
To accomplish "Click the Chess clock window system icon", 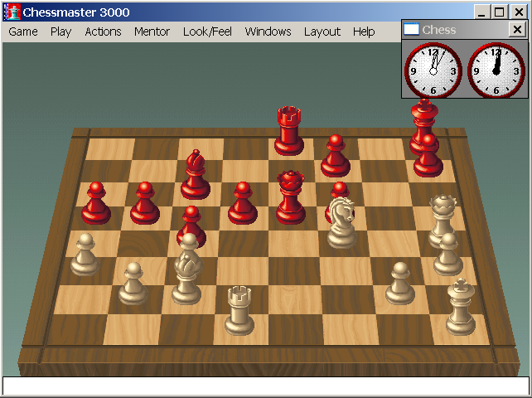I will 411,30.
